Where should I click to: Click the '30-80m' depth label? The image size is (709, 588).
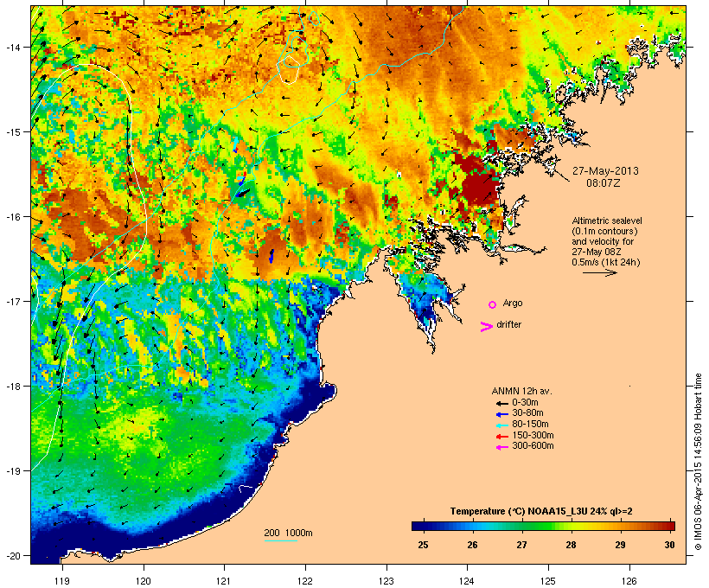pyautogui.click(x=527, y=413)
